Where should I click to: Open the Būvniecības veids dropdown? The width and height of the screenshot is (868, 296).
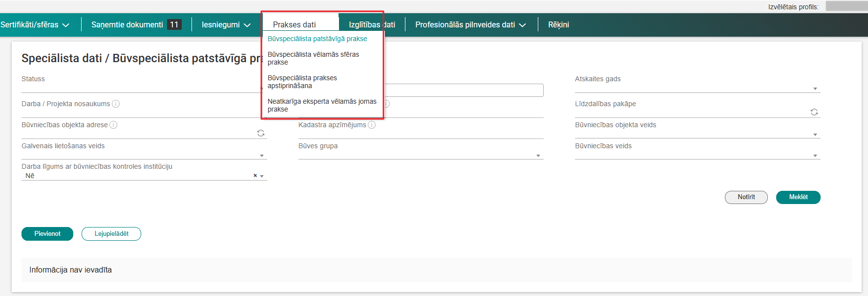815,156
